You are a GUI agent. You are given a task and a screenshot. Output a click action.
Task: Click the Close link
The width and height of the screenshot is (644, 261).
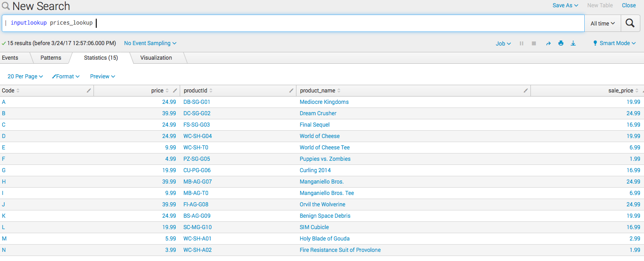[628, 5]
